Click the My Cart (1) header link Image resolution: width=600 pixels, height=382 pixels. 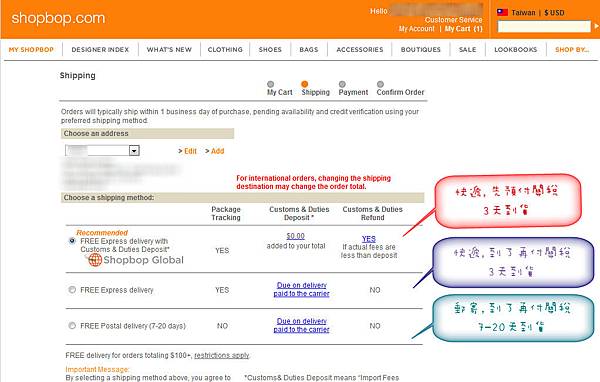pos(463,29)
